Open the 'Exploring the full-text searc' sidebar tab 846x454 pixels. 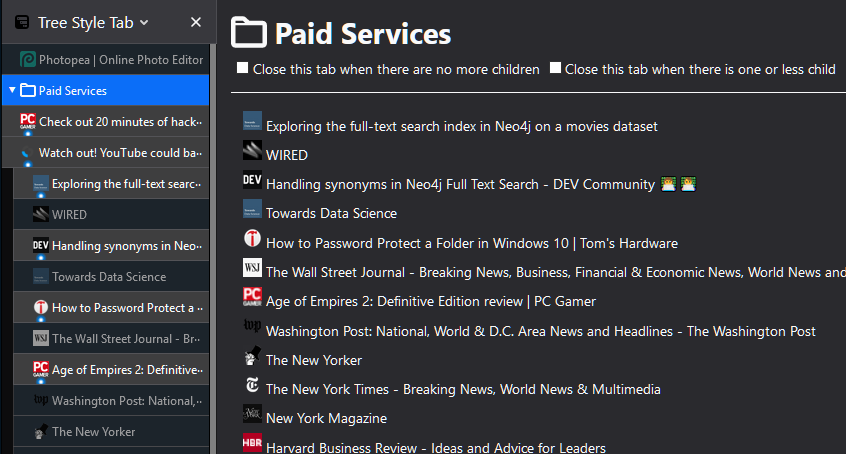click(x=111, y=184)
